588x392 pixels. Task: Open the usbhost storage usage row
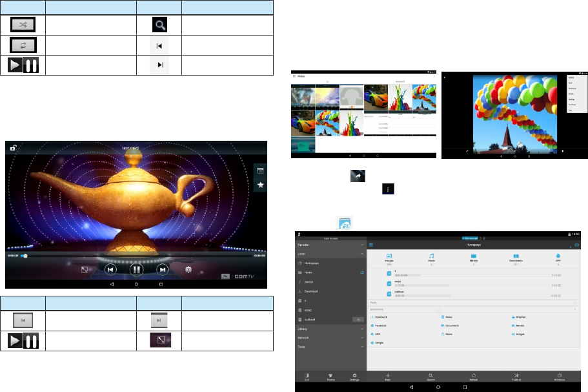click(474, 294)
